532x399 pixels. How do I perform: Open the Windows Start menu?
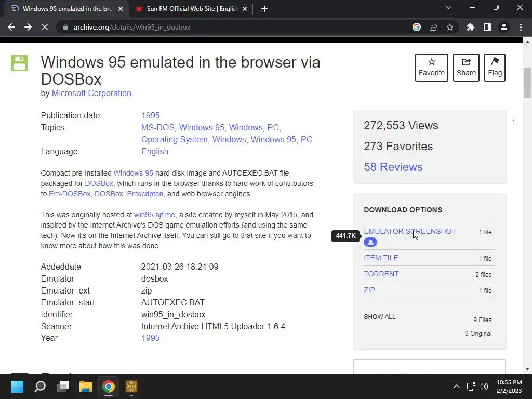(17, 387)
